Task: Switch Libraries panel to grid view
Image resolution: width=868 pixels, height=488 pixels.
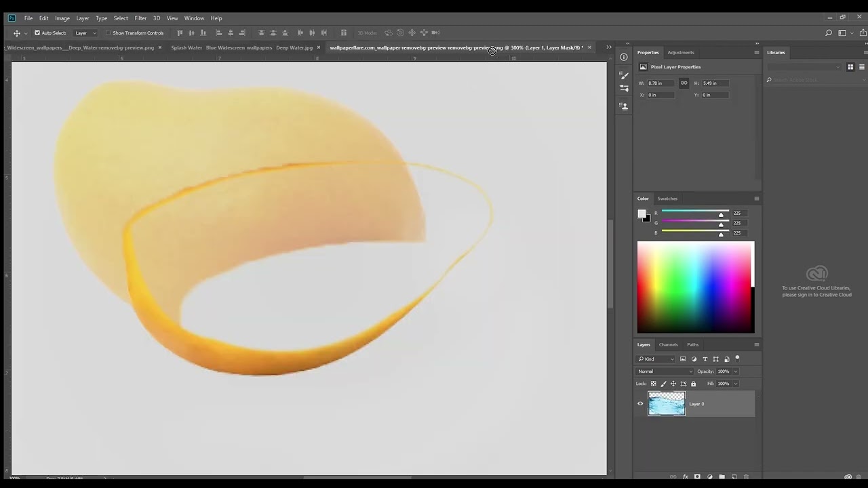Action: pos(851,67)
